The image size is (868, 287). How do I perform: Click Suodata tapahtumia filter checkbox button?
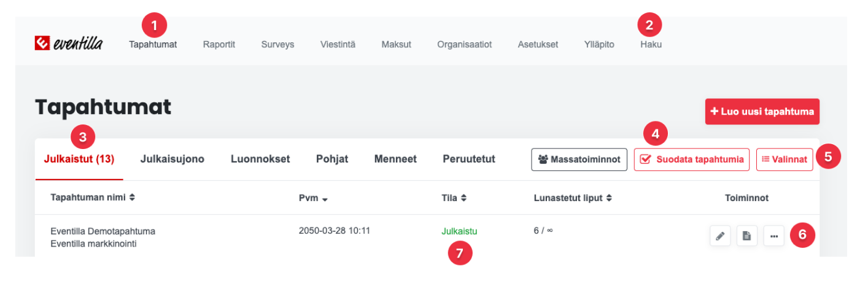coord(692,159)
